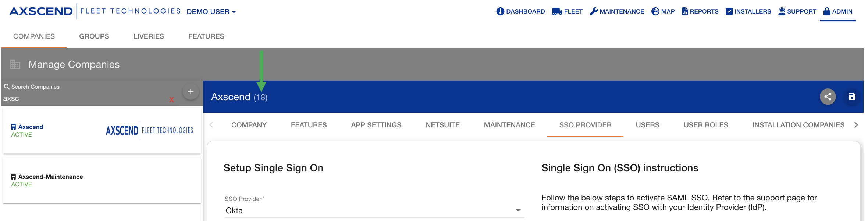The image size is (868, 221).
Task: Open the Map navigation item
Action: 663,11
